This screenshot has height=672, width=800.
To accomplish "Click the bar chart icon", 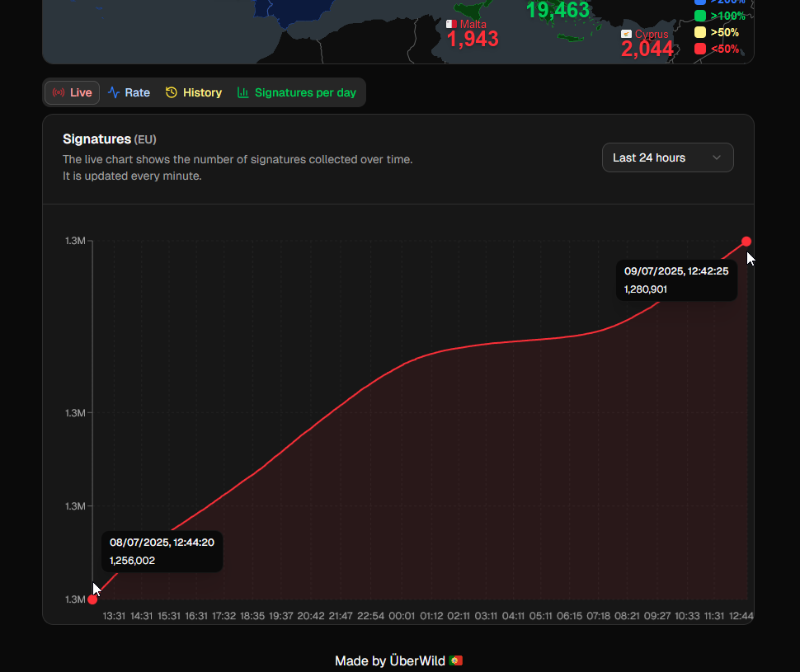I will (242, 92).
